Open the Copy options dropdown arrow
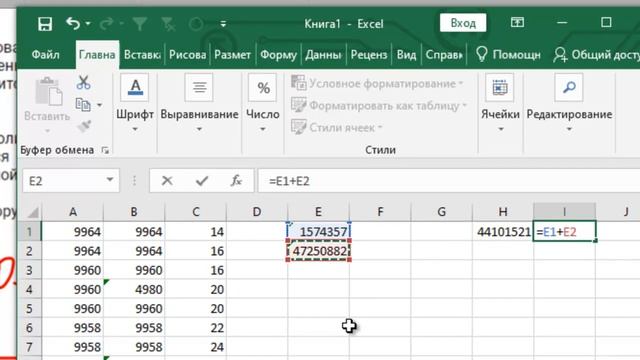 point(100,105)
